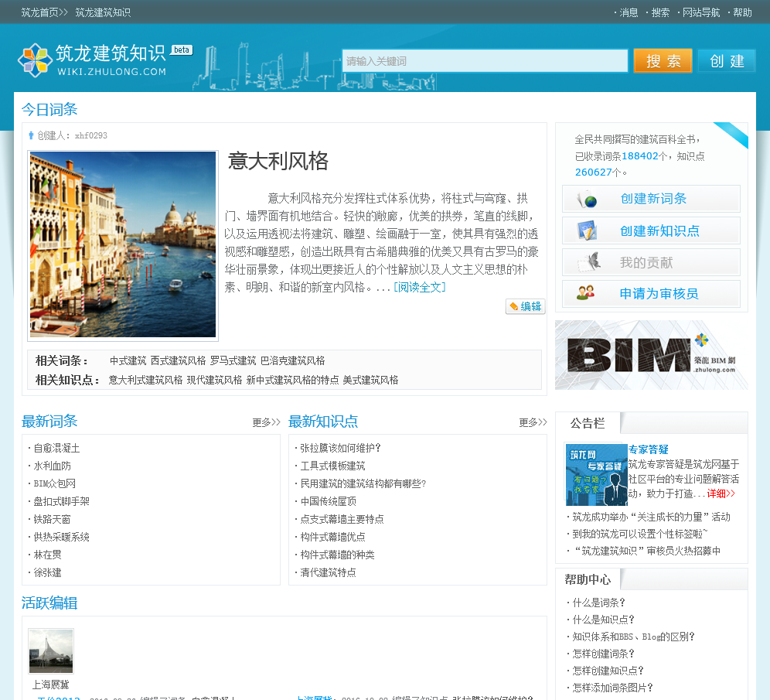Open help topic 什么是词条?
Viewport: 770px width, 700px height.
tap(598, 603)
